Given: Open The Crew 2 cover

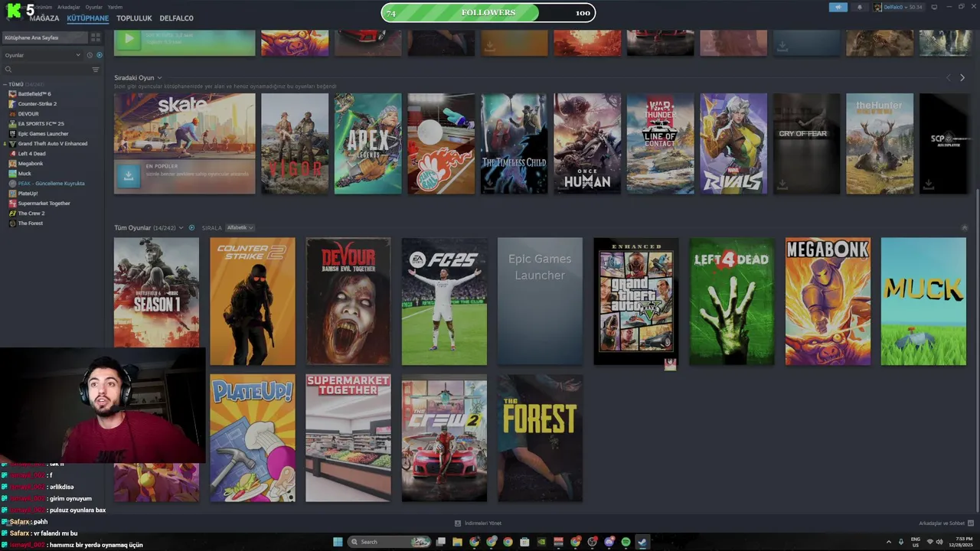Looking at the screenshot, I should click(444, 438).
